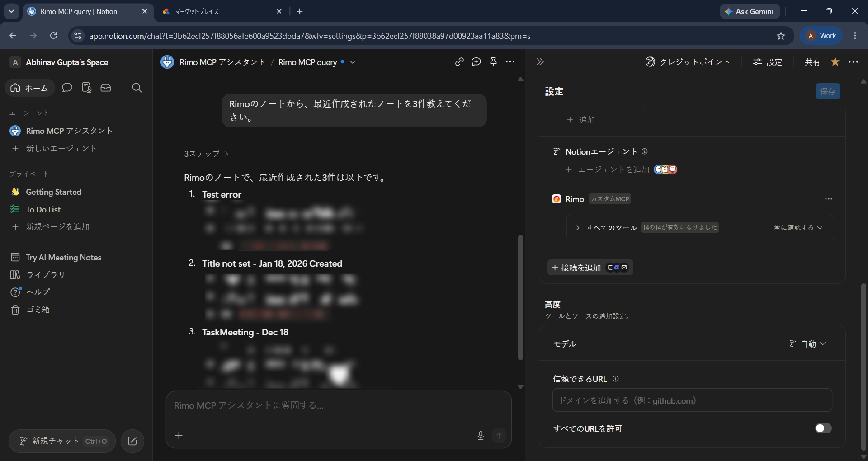Collapse the settings panel with double chevron
Image resolution: width=868 pixels, height=461 pixels.
point(540,62)
